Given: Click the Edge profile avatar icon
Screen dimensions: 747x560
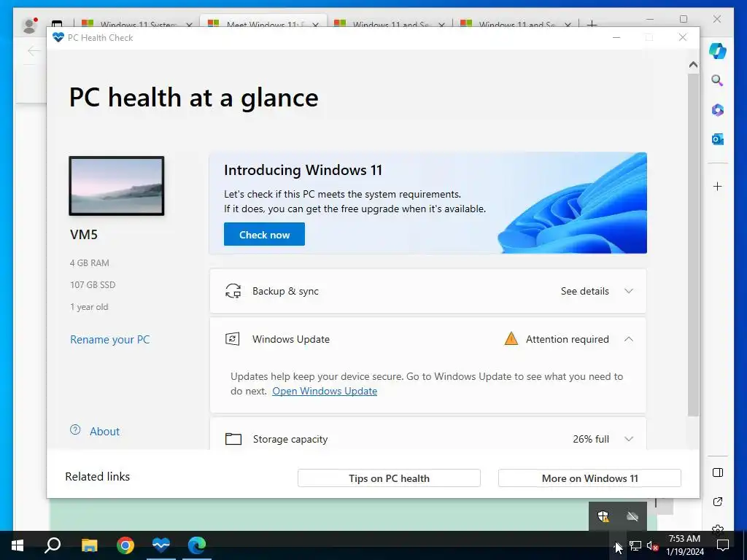Looking at the screenshot, I should pos(29,26).
